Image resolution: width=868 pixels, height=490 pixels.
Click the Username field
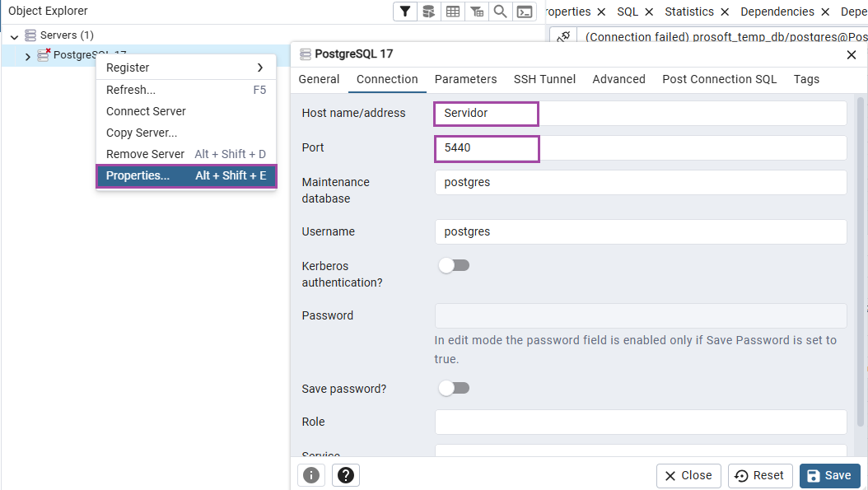(641, 231)
